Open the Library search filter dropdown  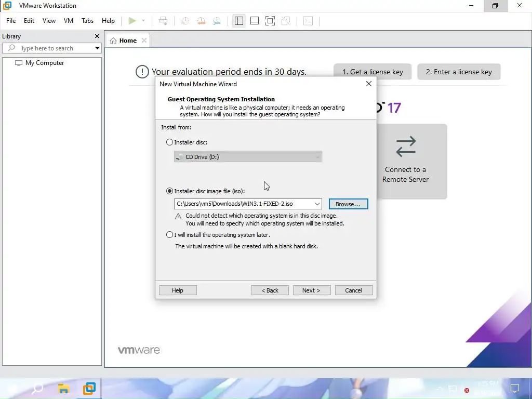[x=97, y=48]
